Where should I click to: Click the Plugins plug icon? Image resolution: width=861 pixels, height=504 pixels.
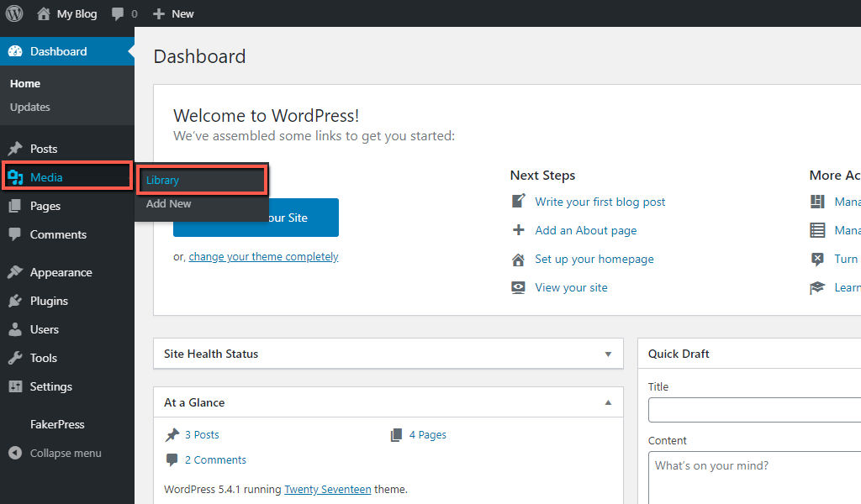[15, 301]
